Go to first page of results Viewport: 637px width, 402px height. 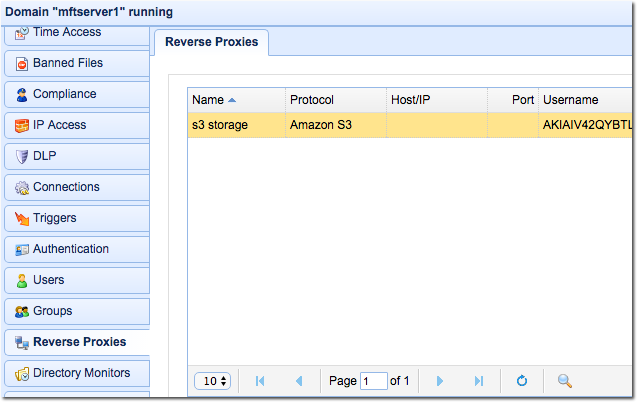260,381
